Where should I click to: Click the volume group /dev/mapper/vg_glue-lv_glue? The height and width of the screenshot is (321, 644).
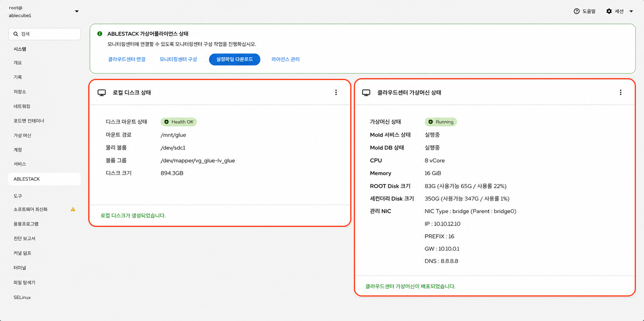tap(198, 160)
